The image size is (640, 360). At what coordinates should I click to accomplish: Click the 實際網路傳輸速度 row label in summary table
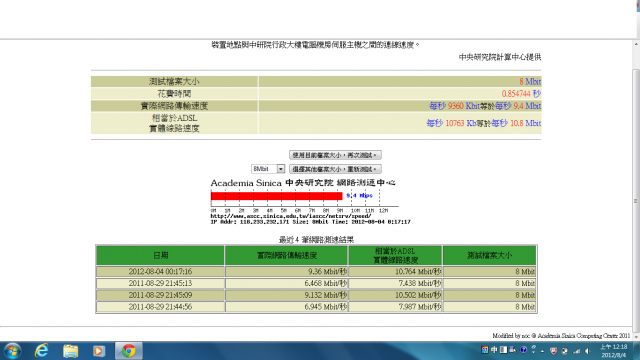(174, 106)
